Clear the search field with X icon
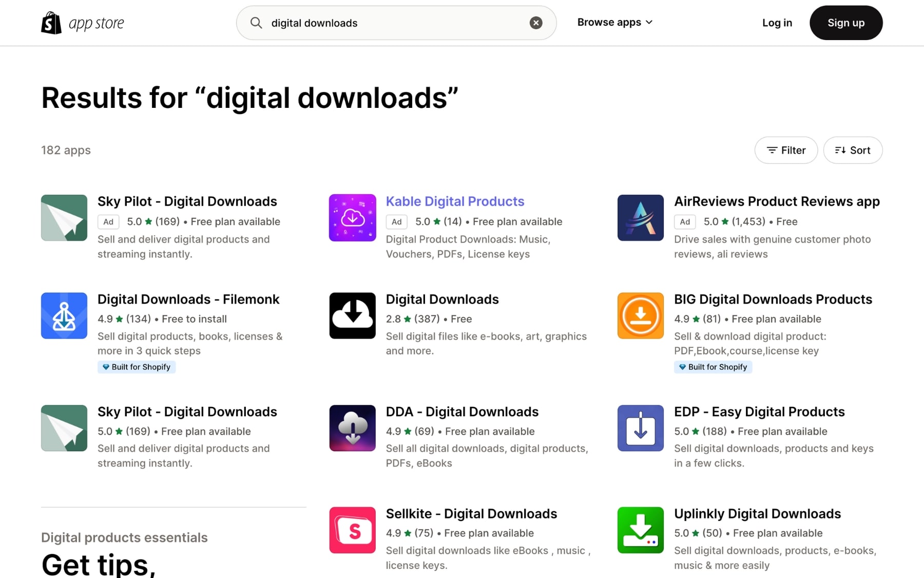This screenshot has height=578, width=924. click(535, 23)
